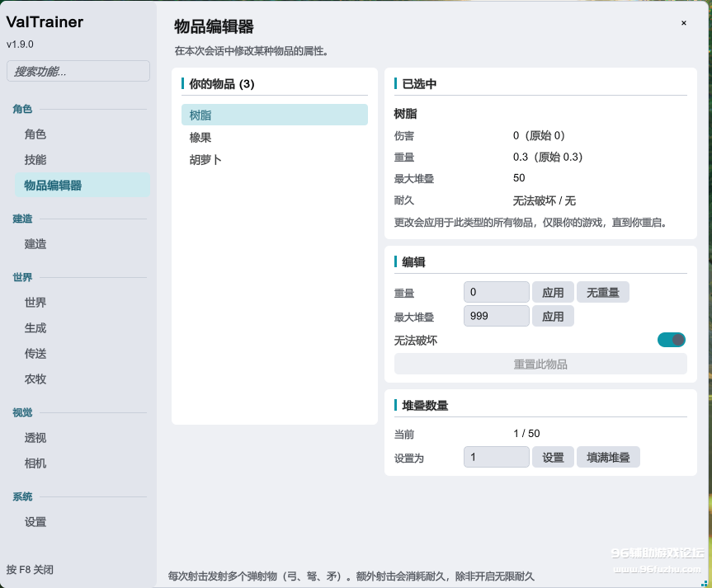Click the "你的物品 (3)" panel heading
This screenshot has height=588, width=712.
[222, 84]
